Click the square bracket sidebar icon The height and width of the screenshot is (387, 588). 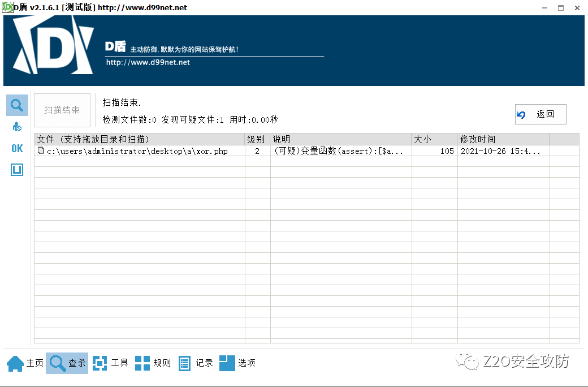17,170
